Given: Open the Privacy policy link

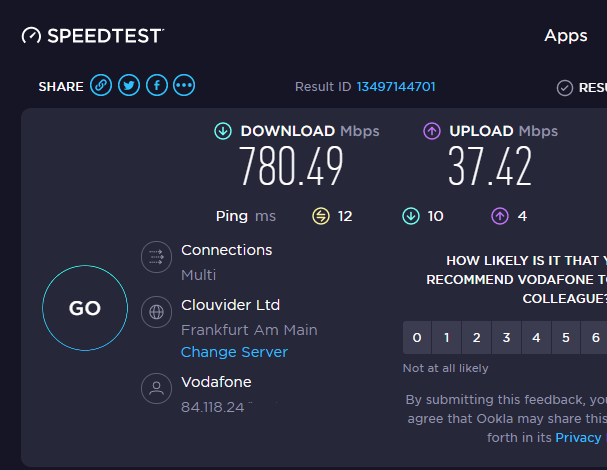Looking at the screenshot, I should click(x=581, y=437).
